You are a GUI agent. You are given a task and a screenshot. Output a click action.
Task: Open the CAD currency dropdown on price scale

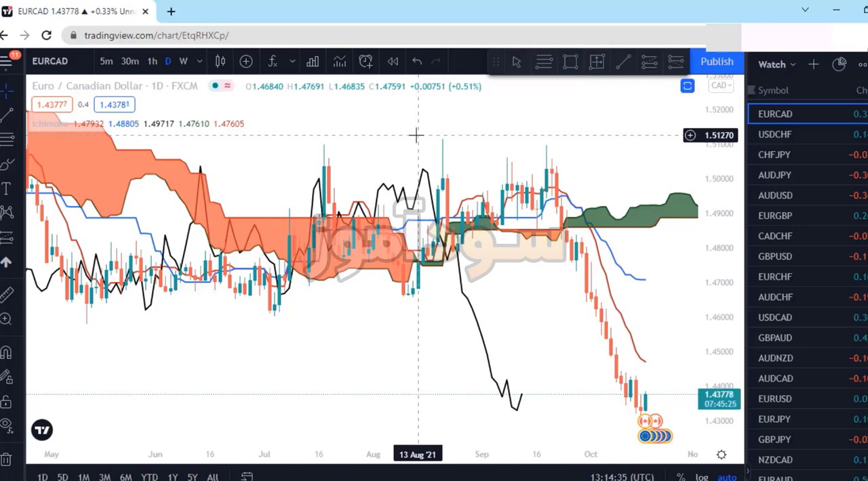(720, 85)
